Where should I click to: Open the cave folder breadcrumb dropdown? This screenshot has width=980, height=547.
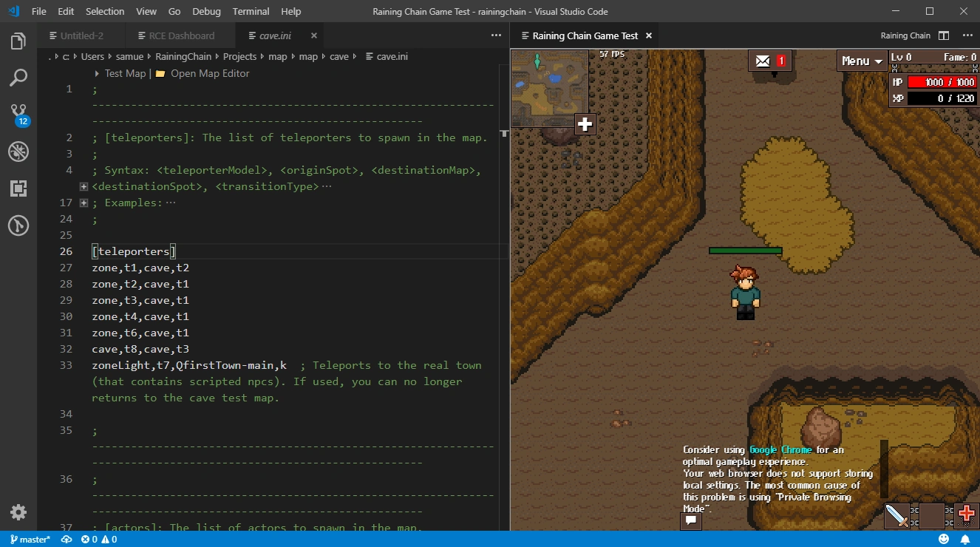pos(339,56)
